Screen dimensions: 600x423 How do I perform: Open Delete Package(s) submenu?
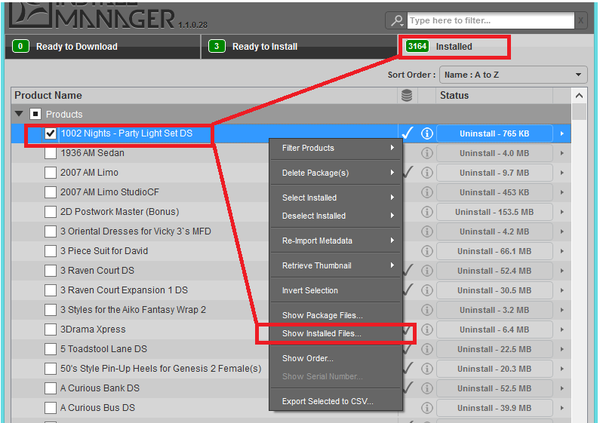tap(336, 173)
